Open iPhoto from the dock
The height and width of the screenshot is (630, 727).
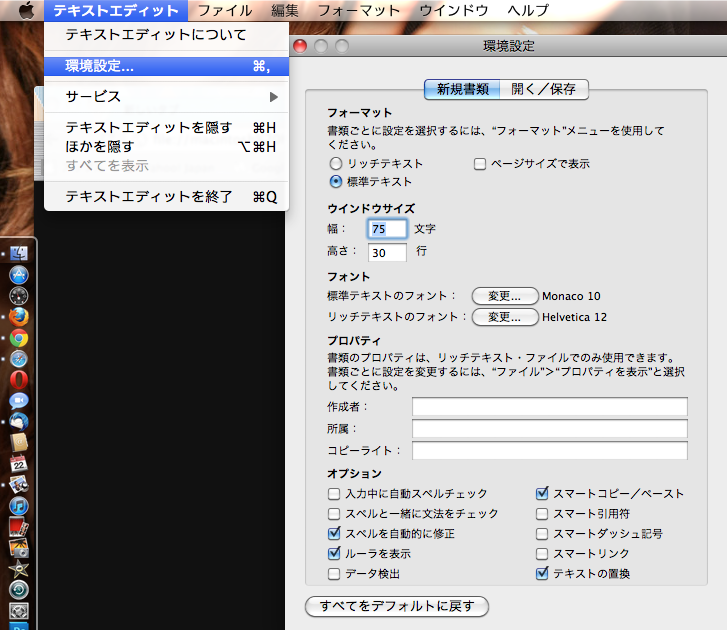click(19, 548)
